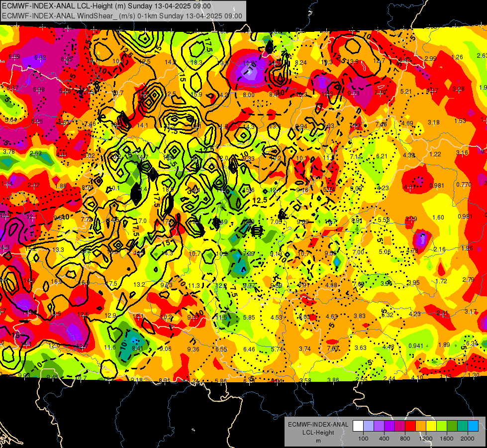487x448 pixels.
Task: Click the '1.26' wind shear value
Action: [457, 57]
